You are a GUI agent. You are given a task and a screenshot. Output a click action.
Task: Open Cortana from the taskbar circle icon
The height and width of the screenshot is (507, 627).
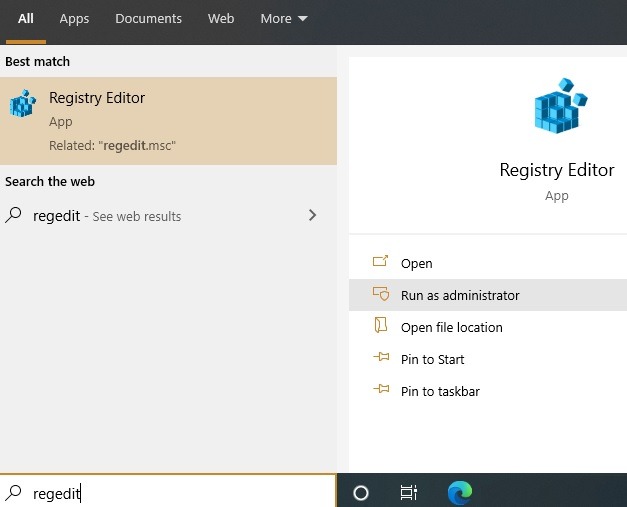coord(361,493)
